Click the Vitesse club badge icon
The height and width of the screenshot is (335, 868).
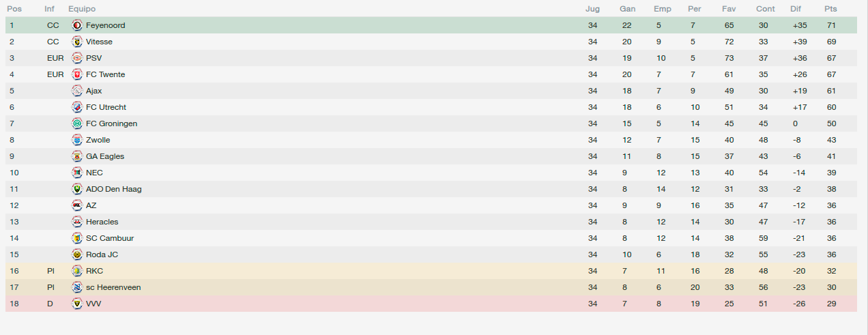tap(76, 42)
